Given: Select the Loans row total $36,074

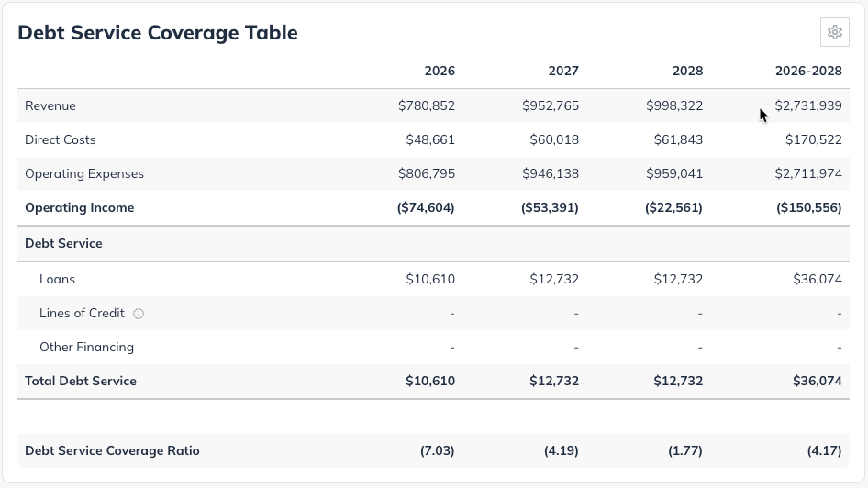Looking at the screenshot, I should (817, 279).
